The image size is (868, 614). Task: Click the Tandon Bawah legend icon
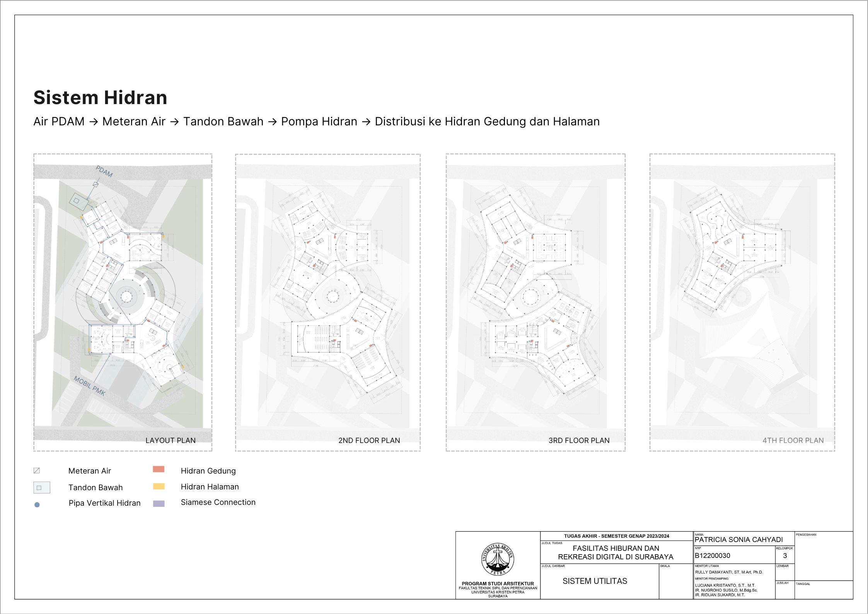41,487
